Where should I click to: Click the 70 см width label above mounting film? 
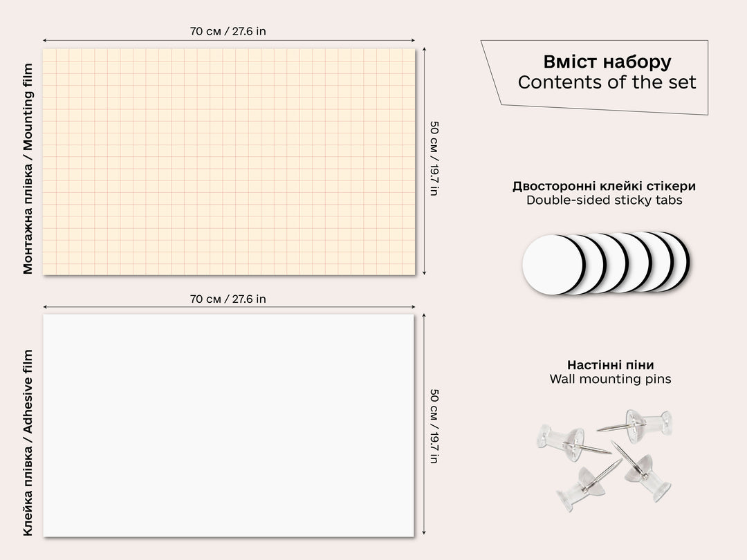tap(228, 30)
